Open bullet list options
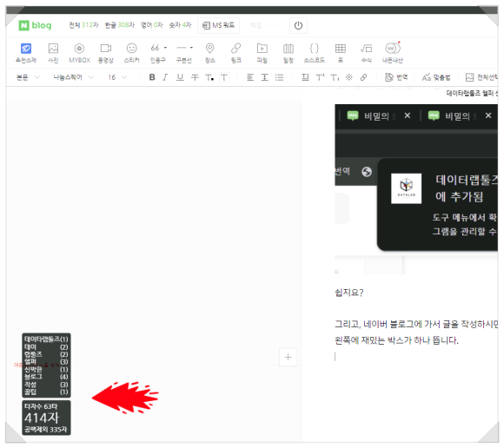 pyautogui.click(x=279, y=77)
